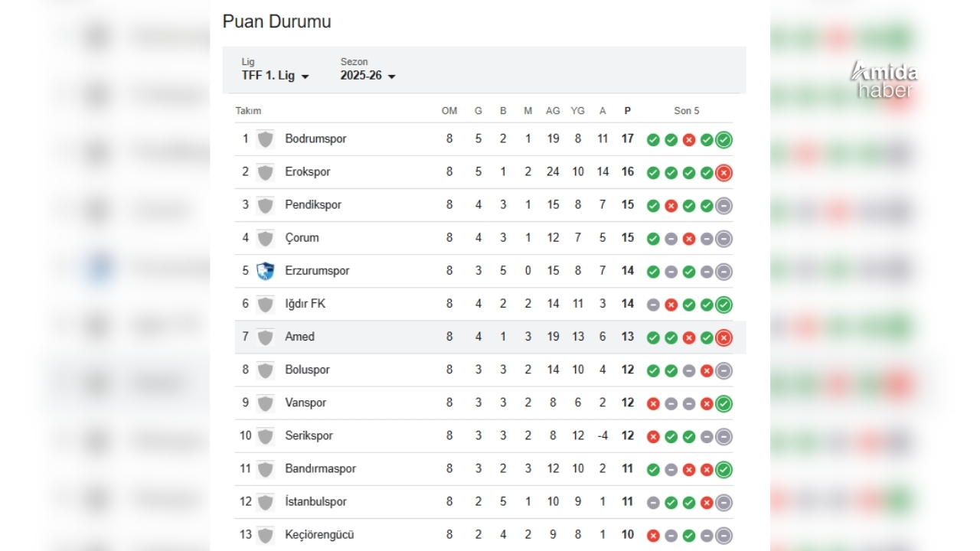Click the Son 5 column header
Viewport: 980px width, 551px height.
686,111
